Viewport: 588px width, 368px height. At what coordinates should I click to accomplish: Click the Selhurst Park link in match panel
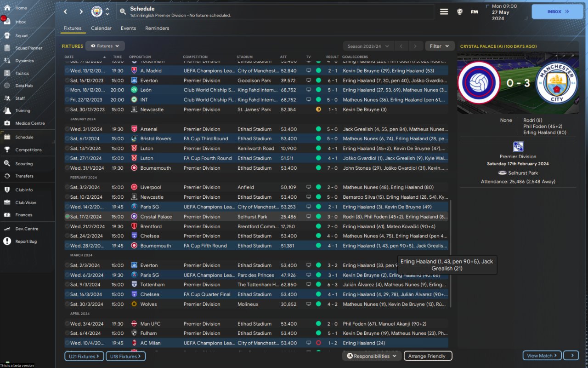[522, 173]
